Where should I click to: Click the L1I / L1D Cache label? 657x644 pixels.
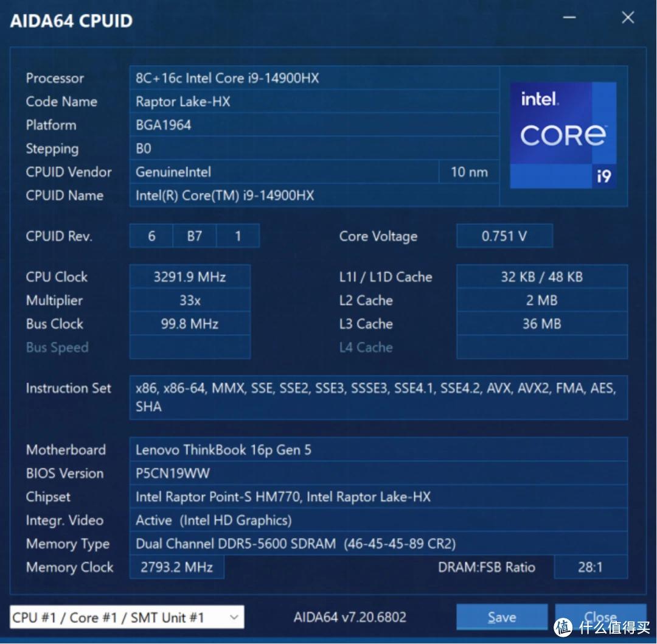point(386,277)
